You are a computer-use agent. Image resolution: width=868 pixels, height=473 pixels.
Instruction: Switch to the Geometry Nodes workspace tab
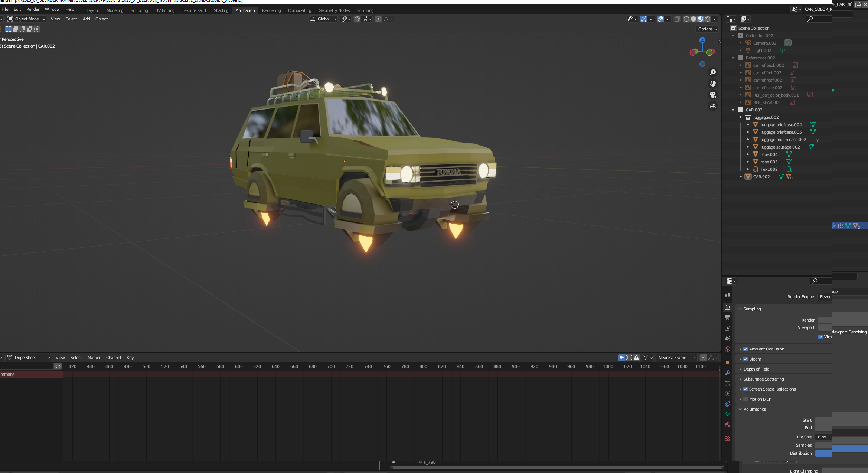pos(334,10)
